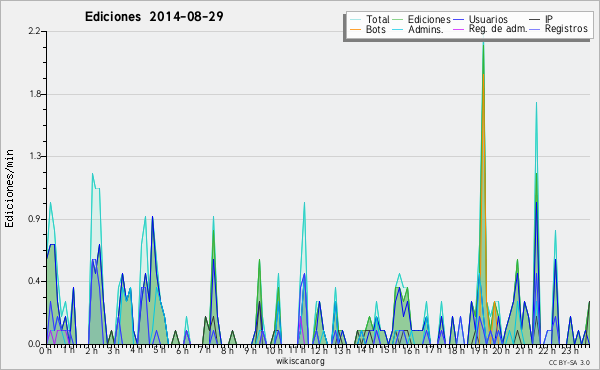Click the 'Total' legend entry

click(x=378, y=19)
